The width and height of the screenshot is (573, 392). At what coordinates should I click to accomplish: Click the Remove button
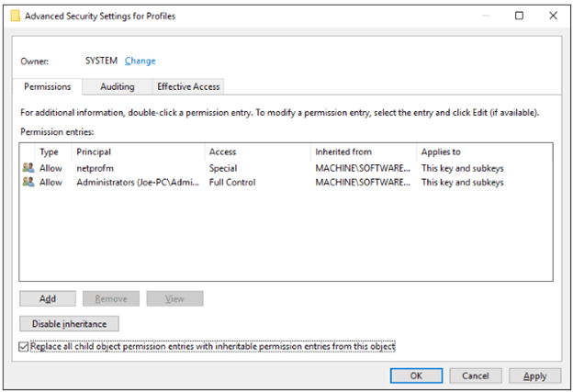point(111,298)
